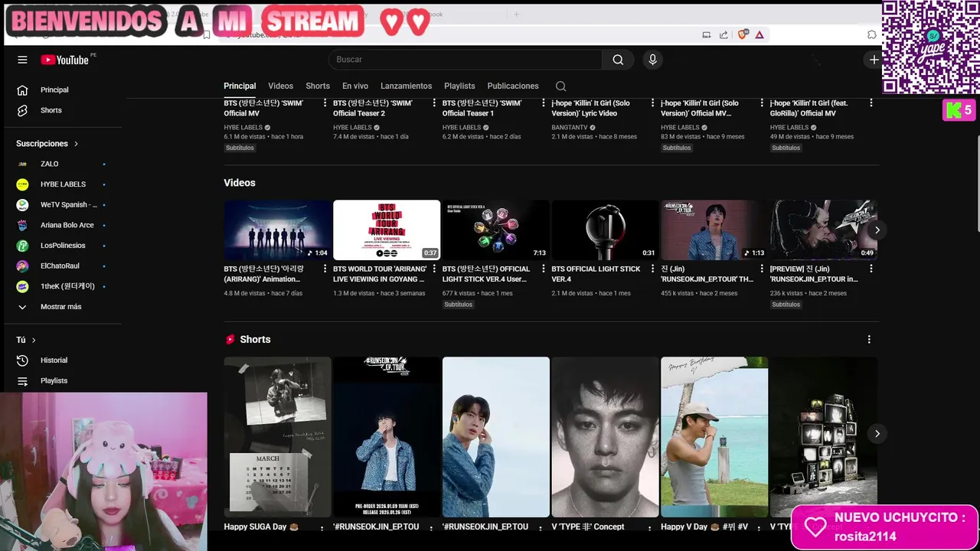Switch to the Playlists channel tab
Screen dimensions: 980x551
[459, 86]
